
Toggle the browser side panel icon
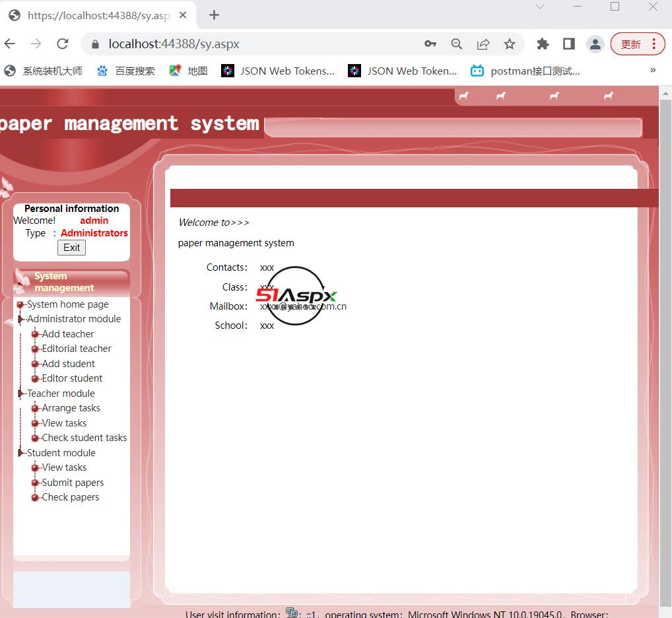pyautogui.click(x=568, y=44)
